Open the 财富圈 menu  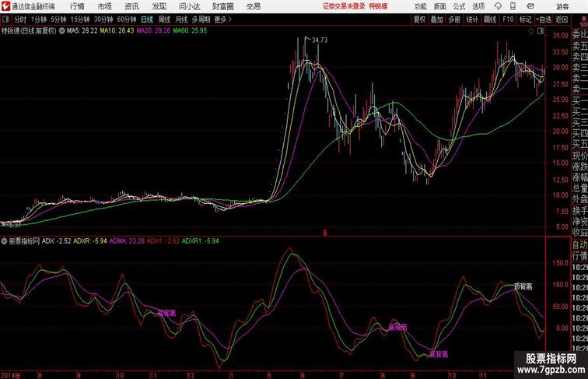[x=222, y=6]
